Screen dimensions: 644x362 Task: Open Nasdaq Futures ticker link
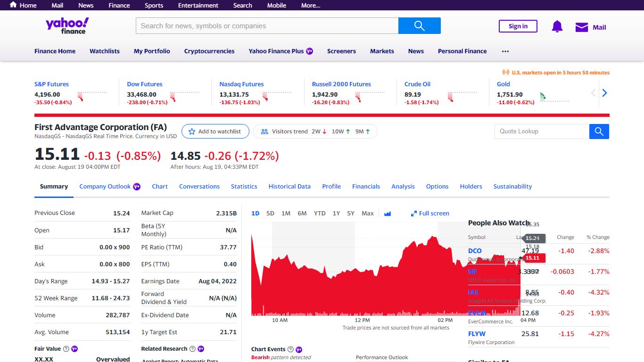(241, 84)
